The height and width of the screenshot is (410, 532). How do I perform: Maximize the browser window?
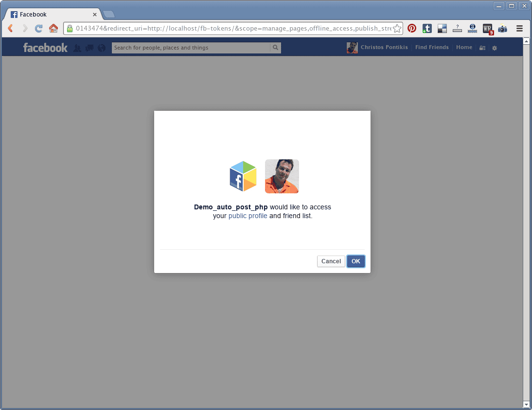click(511, 6)
